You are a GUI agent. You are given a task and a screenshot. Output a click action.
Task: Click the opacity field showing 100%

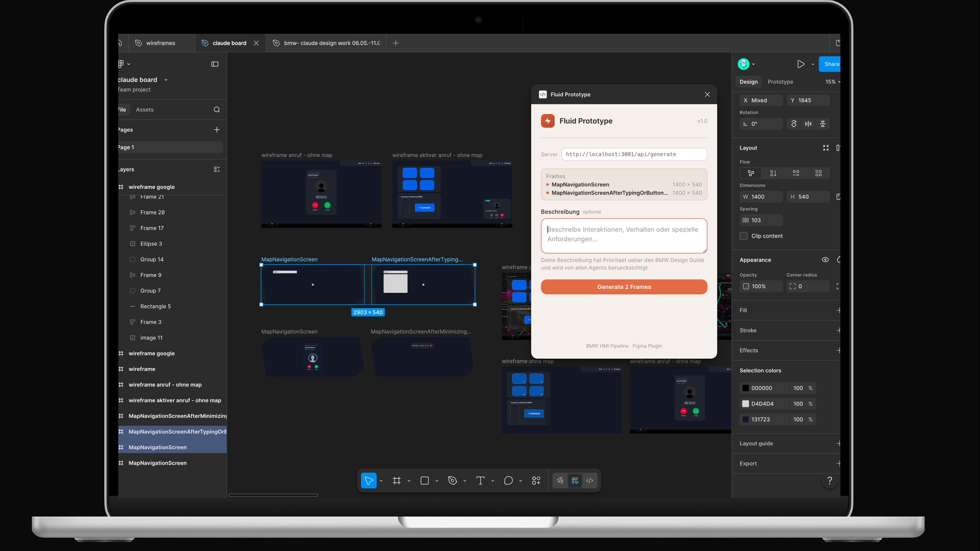[761, 286]
